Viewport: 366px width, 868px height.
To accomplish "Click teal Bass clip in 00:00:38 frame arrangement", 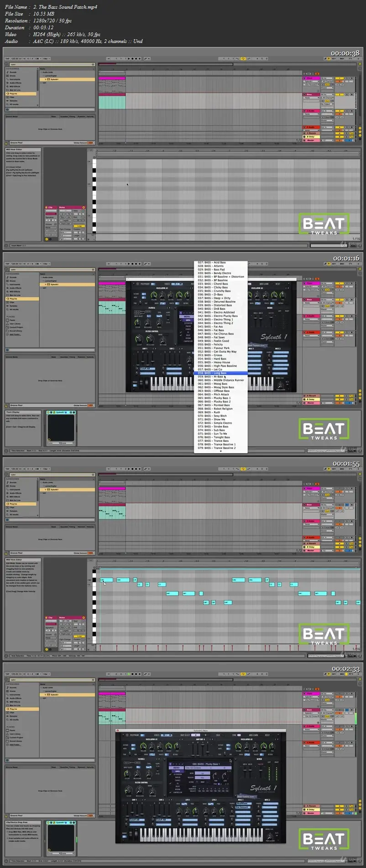I will coord(112,101).
